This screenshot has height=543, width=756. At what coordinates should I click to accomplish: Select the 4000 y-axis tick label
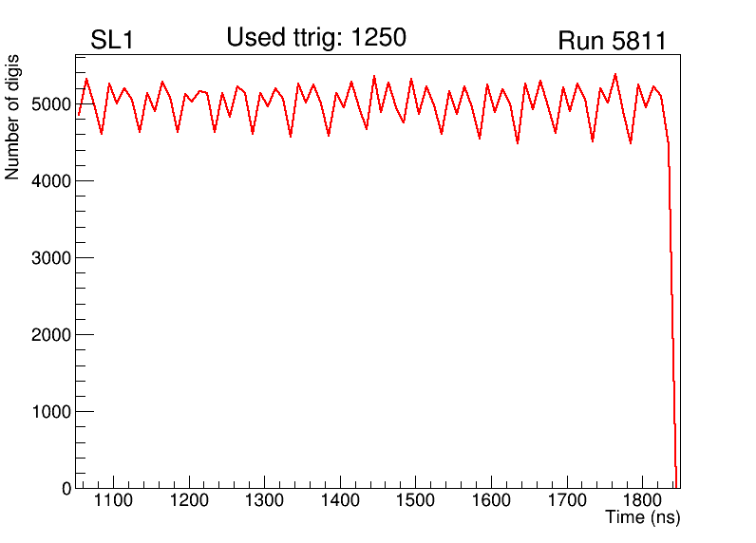click(51, 180)
